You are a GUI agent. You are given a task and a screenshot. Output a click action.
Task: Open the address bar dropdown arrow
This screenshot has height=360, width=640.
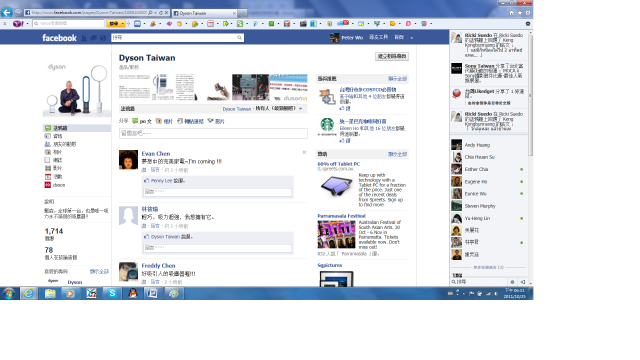coord(155,13)
